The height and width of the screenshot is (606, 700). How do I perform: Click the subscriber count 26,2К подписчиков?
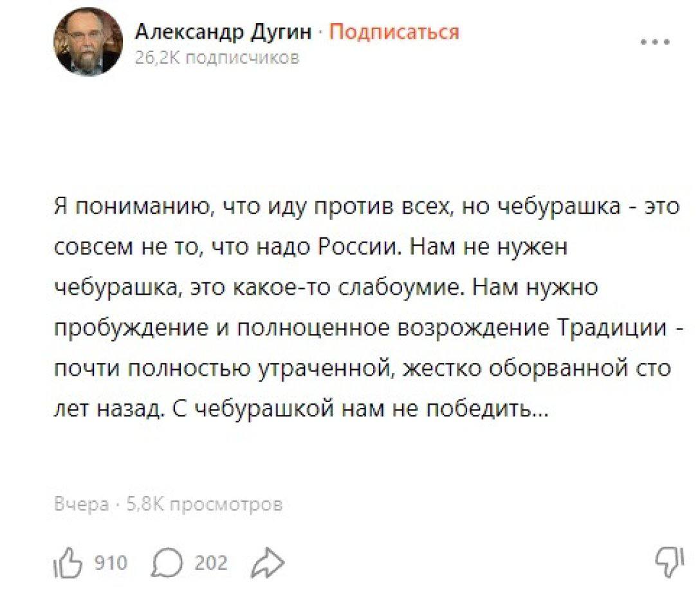pos(217,57)
